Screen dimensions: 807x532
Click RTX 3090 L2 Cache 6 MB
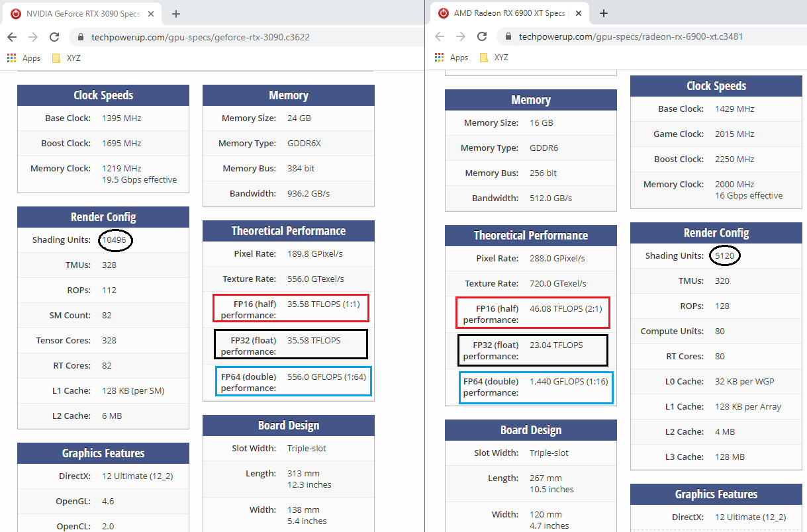[112, 416]
